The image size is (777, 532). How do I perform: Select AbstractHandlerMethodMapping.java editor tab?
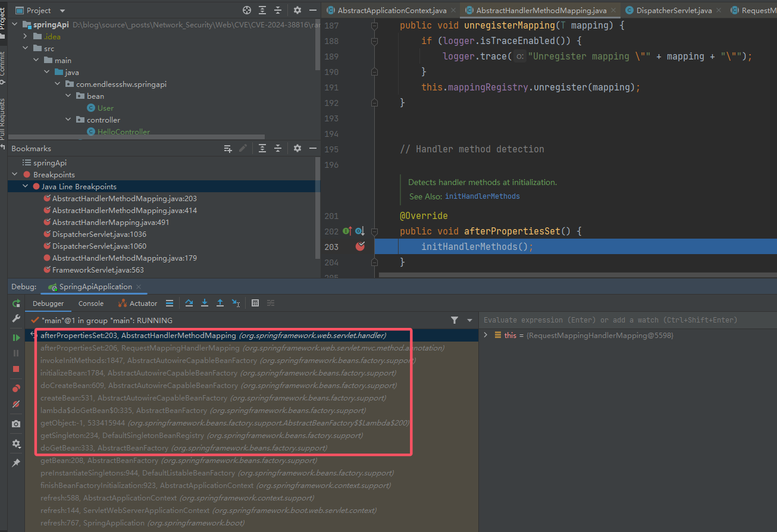coord(541,10)
